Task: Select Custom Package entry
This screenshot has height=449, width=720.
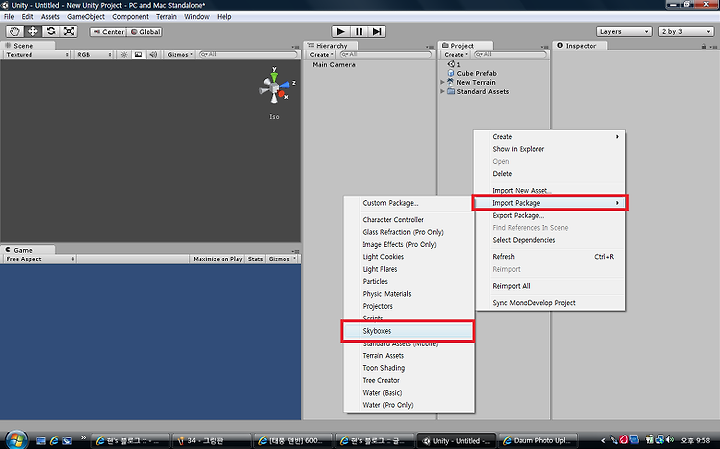Action: pos(409,203)
